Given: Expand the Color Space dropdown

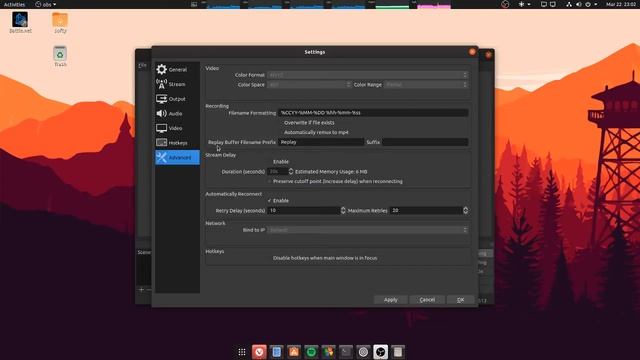Looking at the screenshot, I should tap(309, 84).
